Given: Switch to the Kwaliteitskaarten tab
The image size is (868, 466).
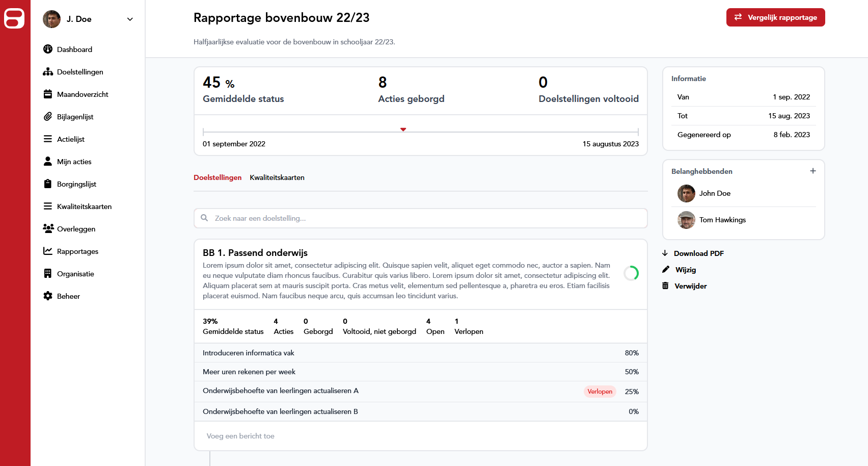Looking at the screenshot, I should [277, 177].
